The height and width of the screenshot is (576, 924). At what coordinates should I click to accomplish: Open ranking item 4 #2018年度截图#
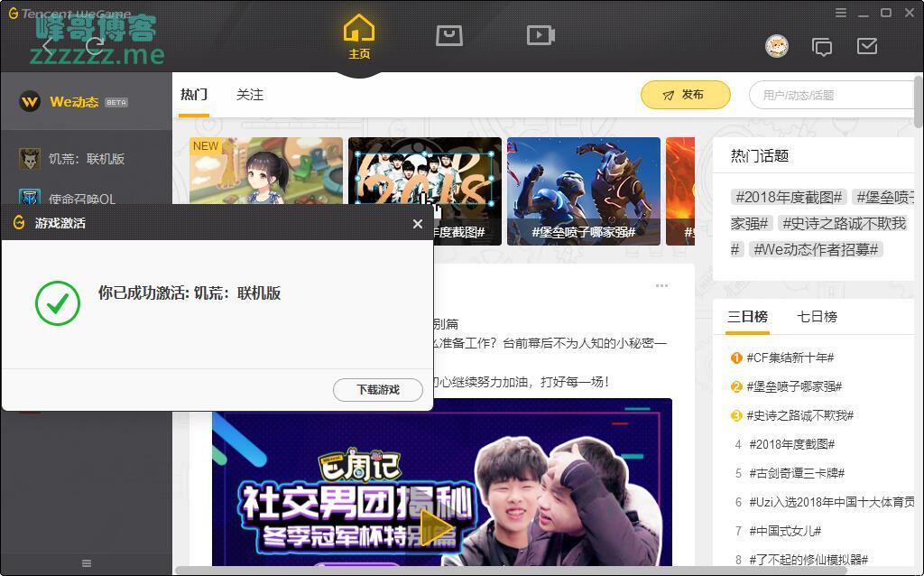[x=791, y=444]
